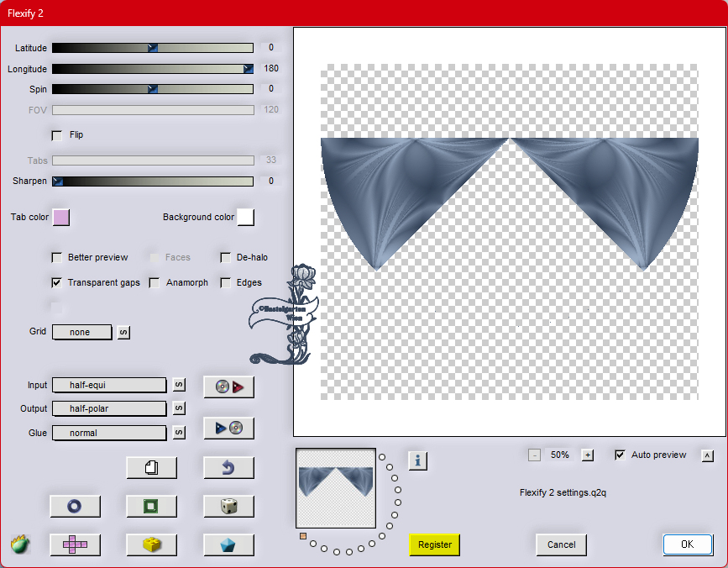728x568 pixels.
Task: Roll the dice randomize button
Action: 228,506
